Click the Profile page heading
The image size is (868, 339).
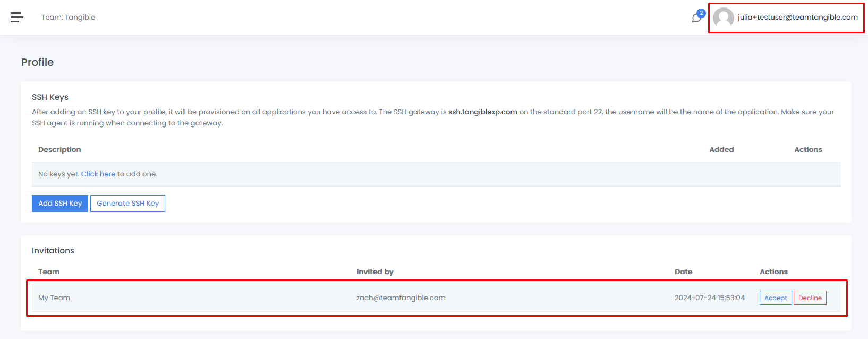(x=37, y=62)
